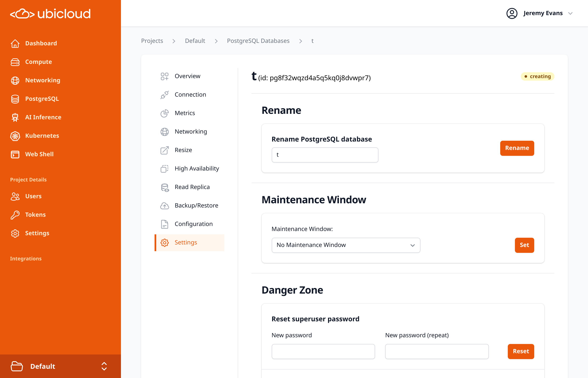Click the Set maintenance window button
The image size is (588, 378).
coord(524,245)
